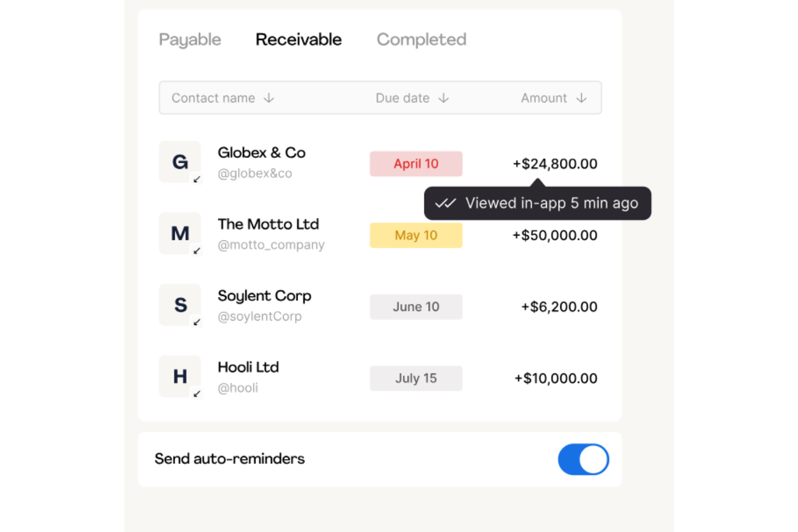The width and height of the screenshot is (798, 532).
Task: Click the overdue April 10 date badge
Action: 416,163
